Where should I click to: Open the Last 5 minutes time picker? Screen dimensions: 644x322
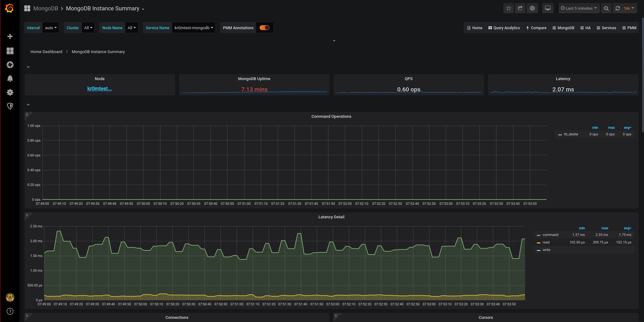[x=579, y=8]
